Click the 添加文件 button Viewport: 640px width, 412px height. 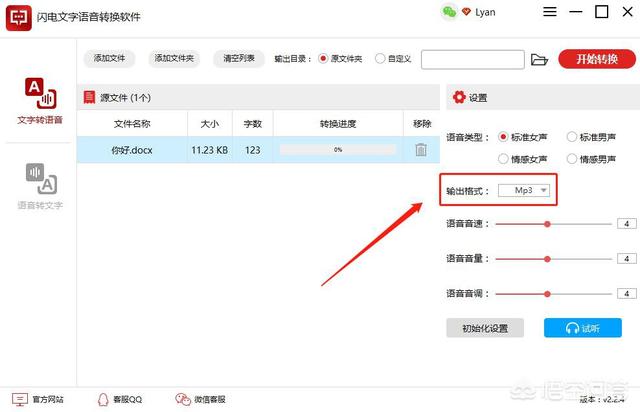109,59
